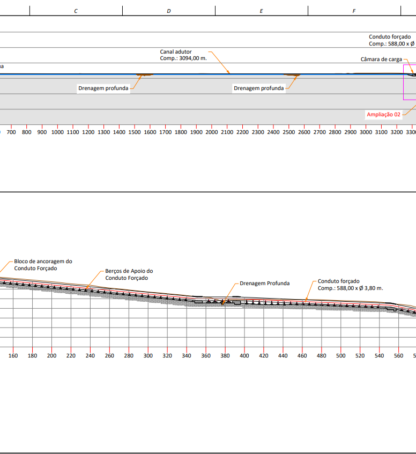Click the 300 station mark on the lower profile

tap(148, 356)
